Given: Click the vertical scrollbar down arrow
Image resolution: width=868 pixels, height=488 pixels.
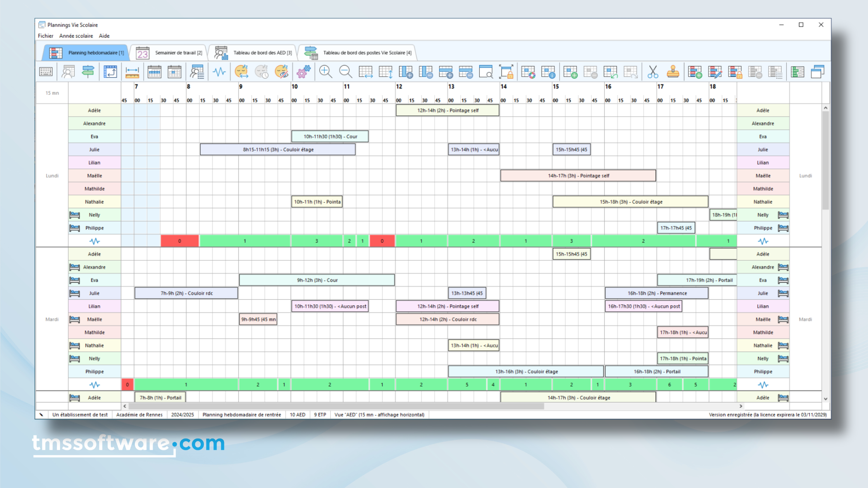Looking at the screenshot, I should [825, 399].
